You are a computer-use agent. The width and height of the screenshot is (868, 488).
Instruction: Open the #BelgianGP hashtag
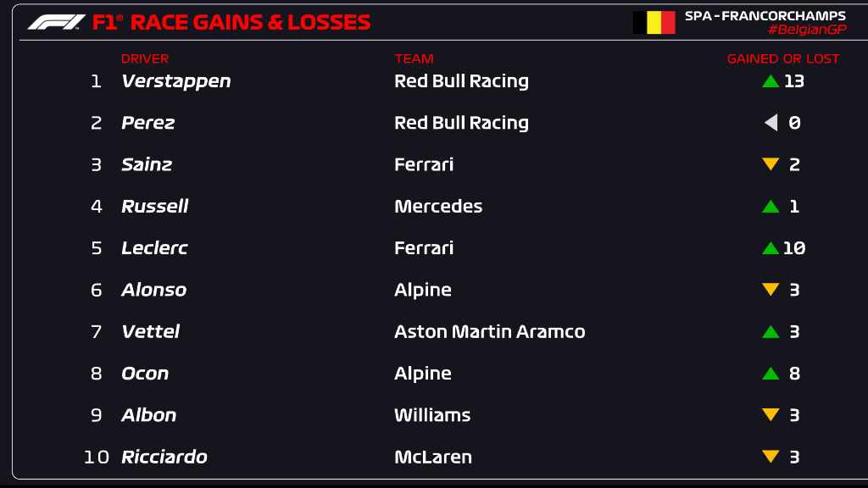tap(807, 30)
